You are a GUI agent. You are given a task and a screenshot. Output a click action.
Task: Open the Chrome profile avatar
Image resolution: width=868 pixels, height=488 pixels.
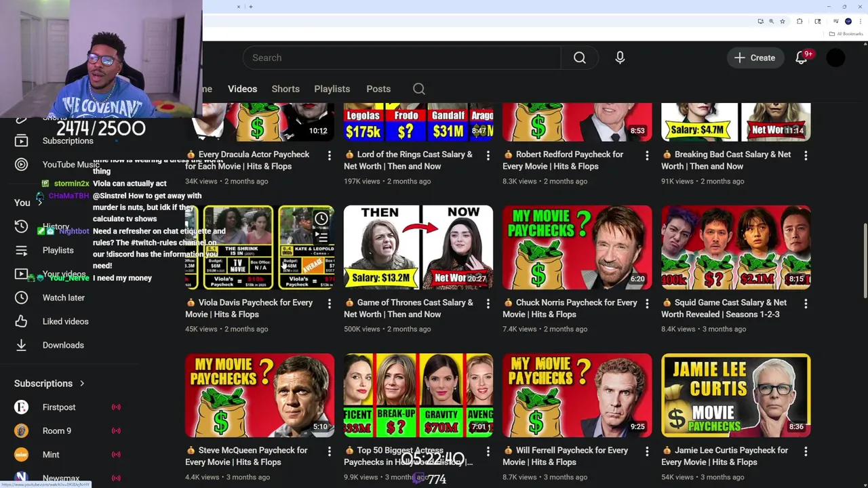click(x=848, y=21)
